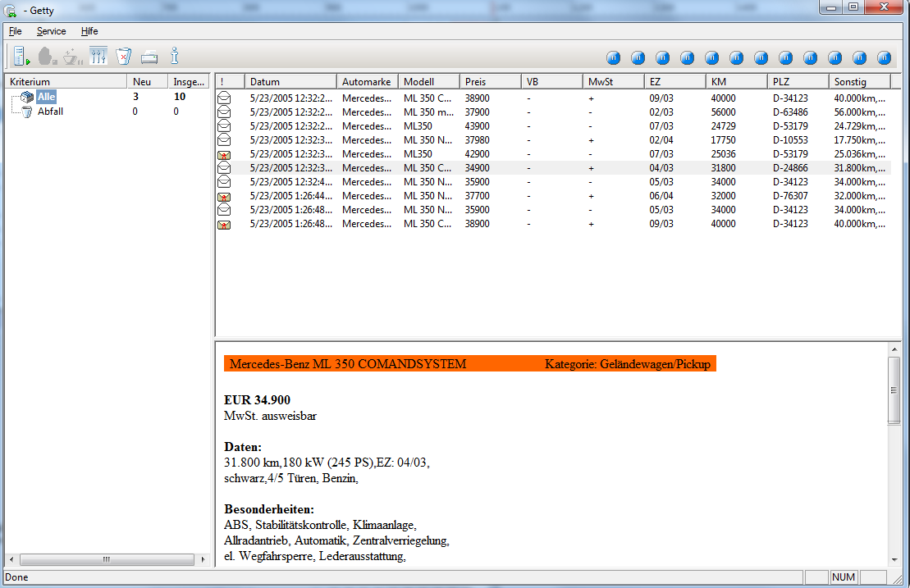The image size is (910, 588).
Task: Click the detail pane scroll-down arrow
Action: point(894,559)
